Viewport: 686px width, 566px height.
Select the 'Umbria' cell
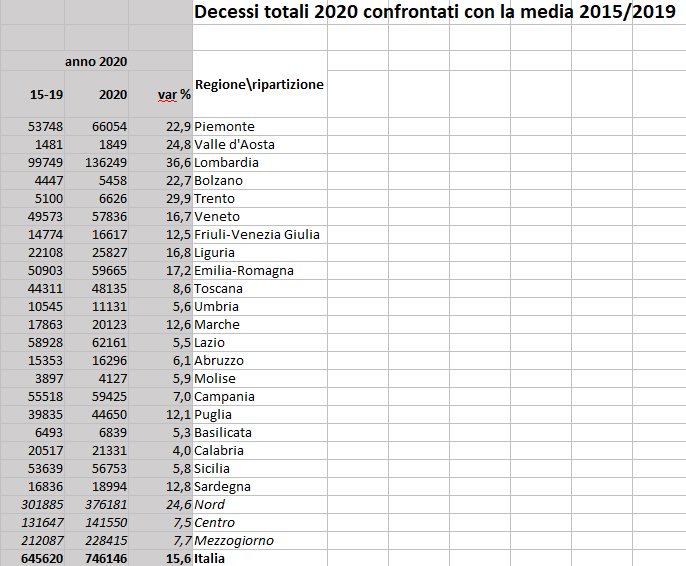[260, 306]
